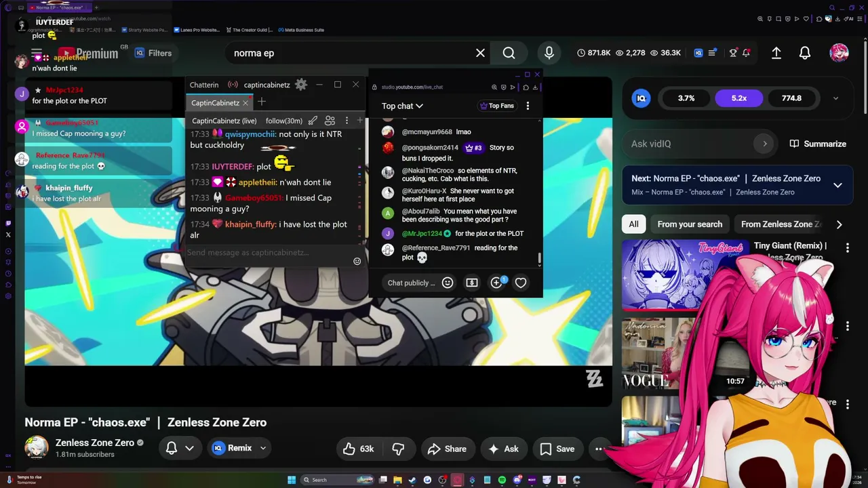Image resolution: width=868 pixels, height=488 pixels.
Task: Open the Zenless Zone Zero channel link
Action: click(x=95, y=443)
